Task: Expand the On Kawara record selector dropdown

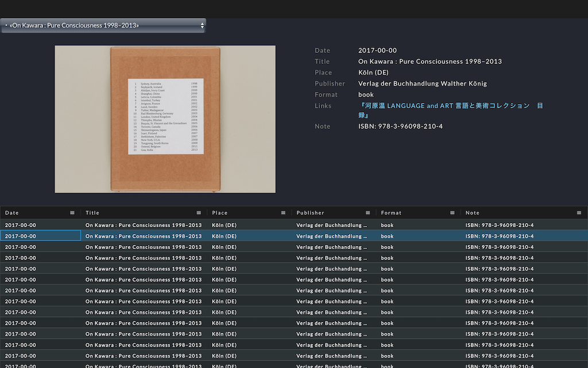Action: click(x=103, y=26)
